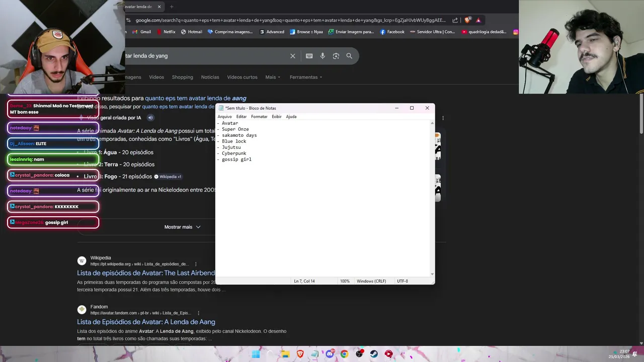Open Google Lens image search
The height and width of the screenshot is (362, 644).
(x=336, y=56)
